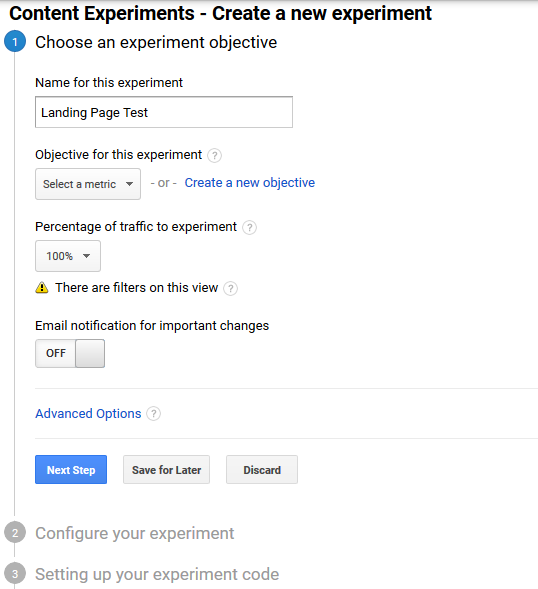This screenshot has height=589, width=538.
Task: Click help icon next to Advanced Options
Action: click(153, 414)
